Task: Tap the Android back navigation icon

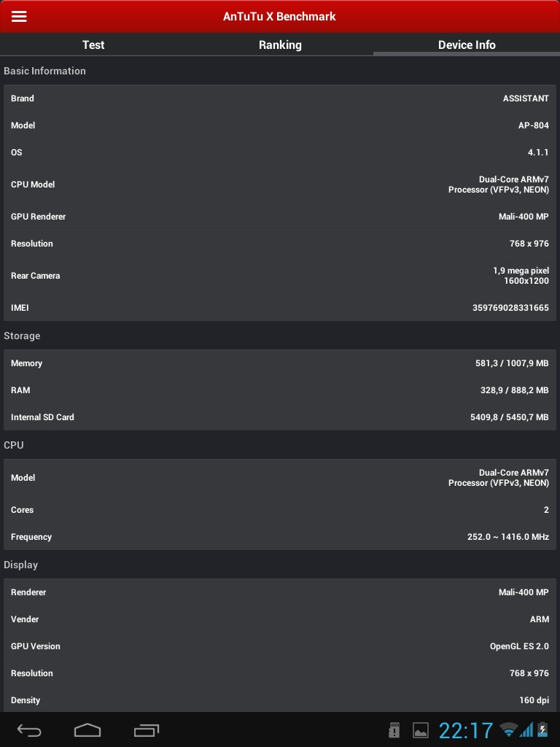Action: (30, 729)
